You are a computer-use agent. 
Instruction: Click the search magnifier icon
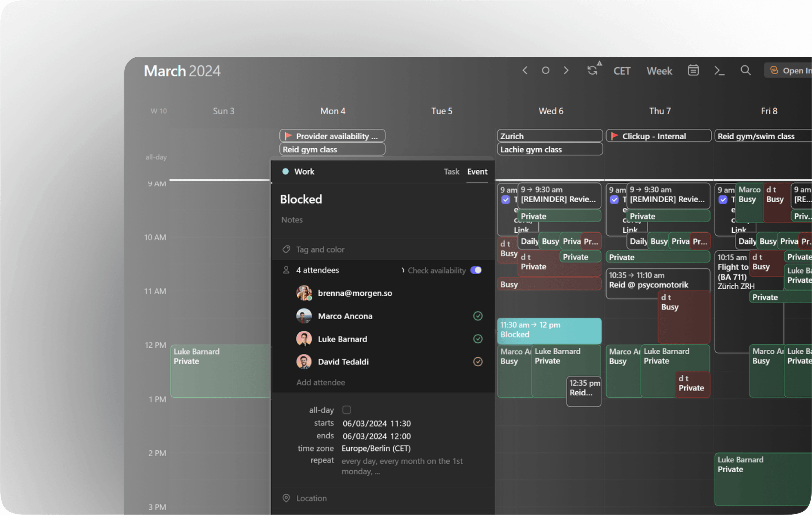(x=745, y=71)
